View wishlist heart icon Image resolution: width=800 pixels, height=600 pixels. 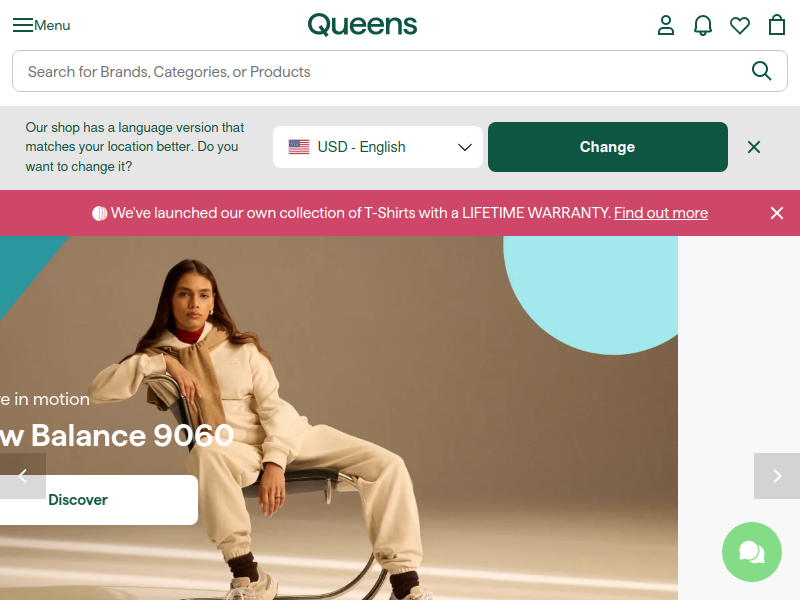(x=740, y=26)
